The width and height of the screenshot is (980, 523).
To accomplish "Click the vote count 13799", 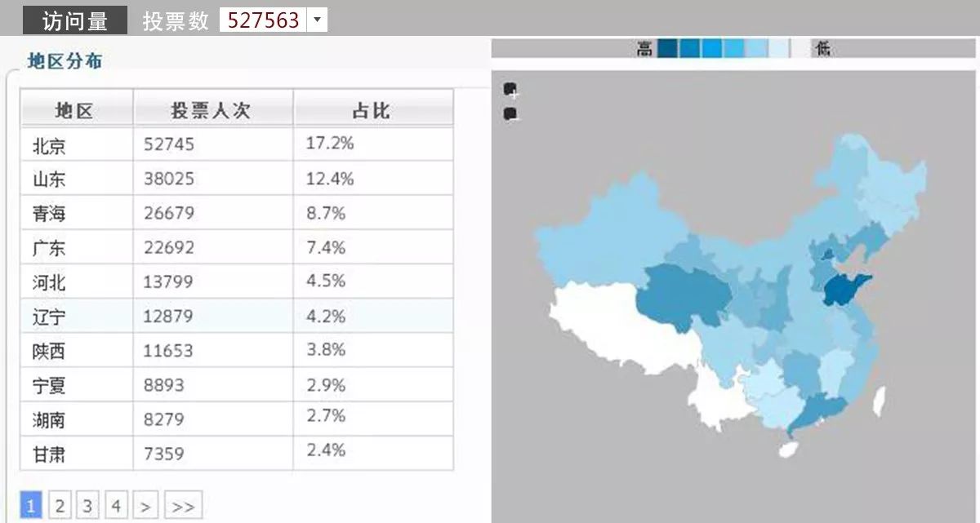I will coord(168,282).
